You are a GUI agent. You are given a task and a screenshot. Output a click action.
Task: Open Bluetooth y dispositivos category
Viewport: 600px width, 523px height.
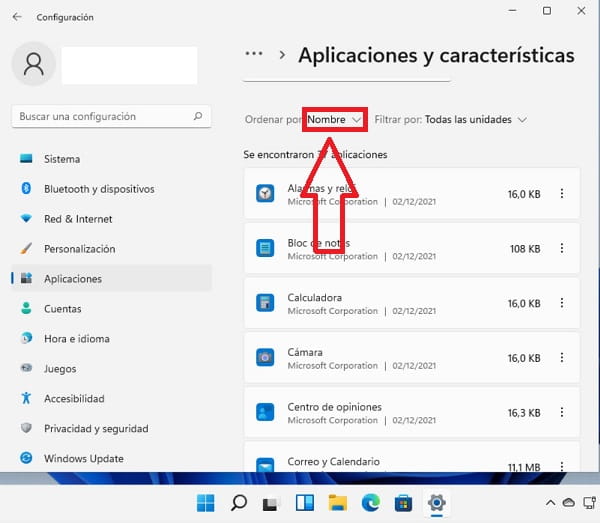[x=111, y=189]
